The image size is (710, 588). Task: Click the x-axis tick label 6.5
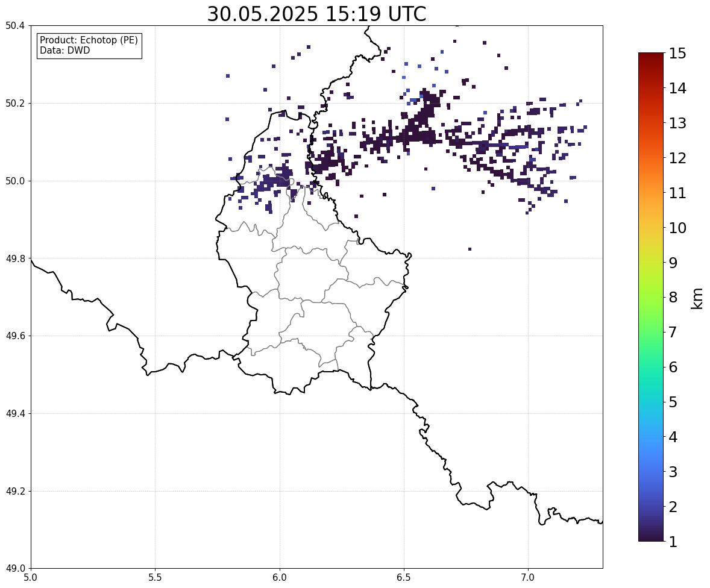[x=403, y=578]
